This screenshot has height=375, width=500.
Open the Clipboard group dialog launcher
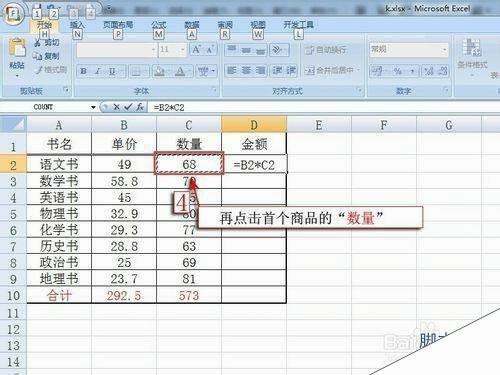[x=66, y=90]
